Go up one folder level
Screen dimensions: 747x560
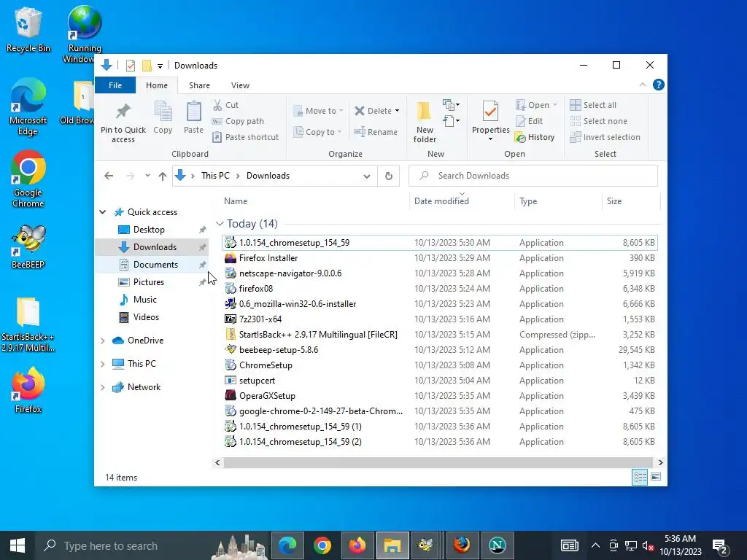point(163,176)
